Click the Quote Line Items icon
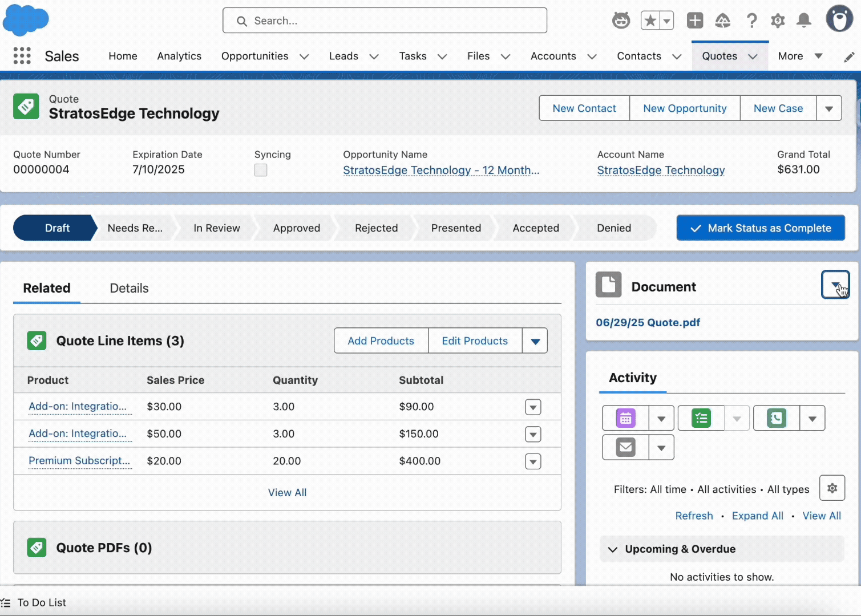This screenshot has width=861, height=616. tap(37, 341)
